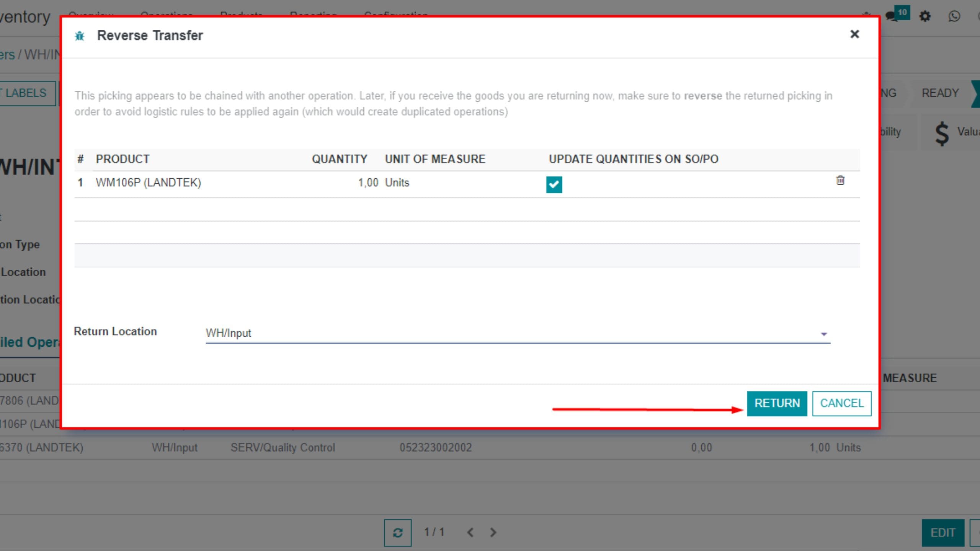
Task: Click the 1 / 1 pager counter
Action: (434, 532)
